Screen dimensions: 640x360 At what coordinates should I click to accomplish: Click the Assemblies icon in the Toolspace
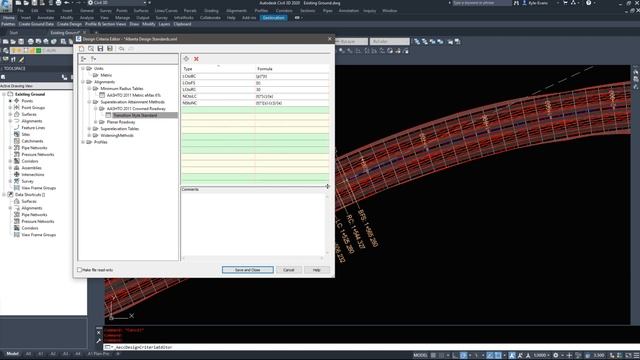click(x=17, y=167)
